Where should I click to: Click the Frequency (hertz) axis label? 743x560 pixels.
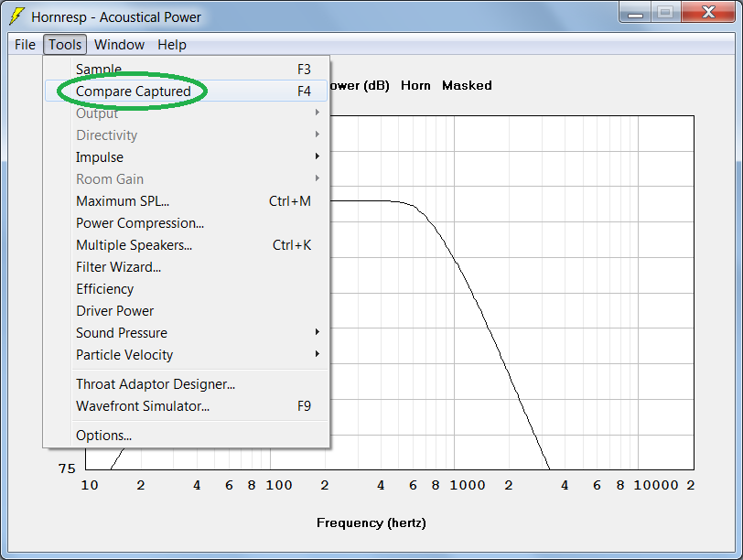coord(371,522)
